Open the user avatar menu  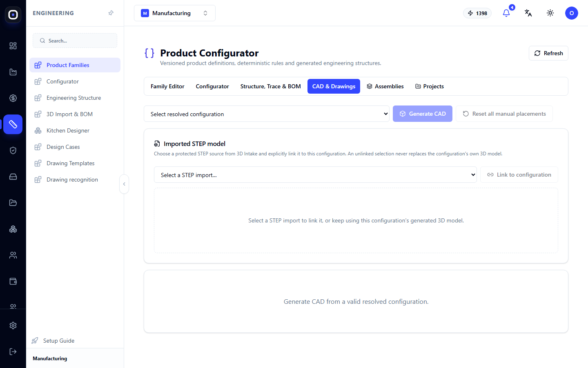coord(572,13)
